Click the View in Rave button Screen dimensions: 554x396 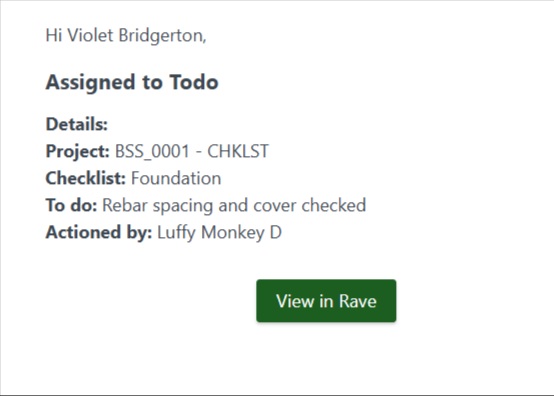coord(326,301)
